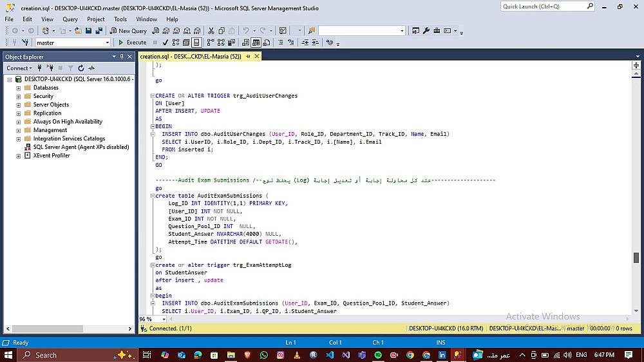
Task: Open the master database dropdown
Action: [108, 43]
